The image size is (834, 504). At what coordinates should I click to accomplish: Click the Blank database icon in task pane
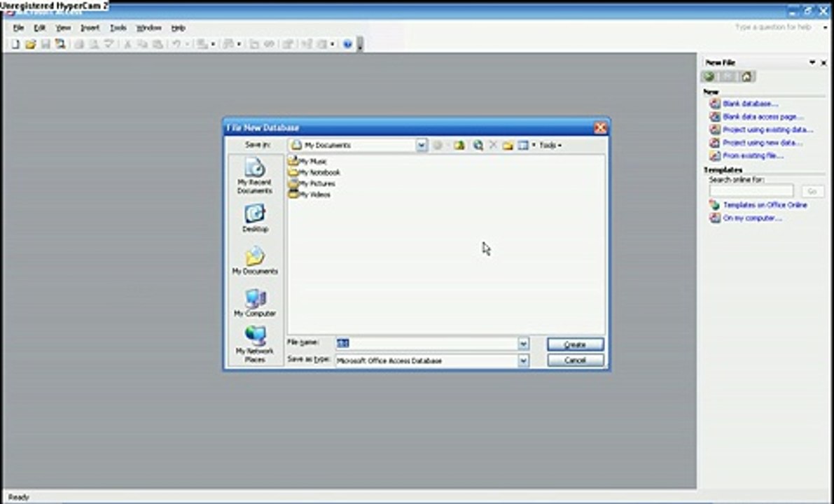click(x=715, y=104)
